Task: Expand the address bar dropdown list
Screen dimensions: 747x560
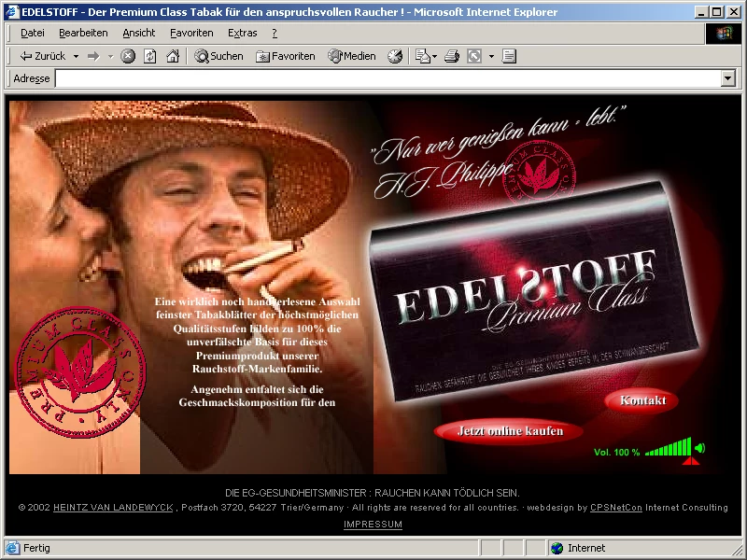Action: (728, 78)
